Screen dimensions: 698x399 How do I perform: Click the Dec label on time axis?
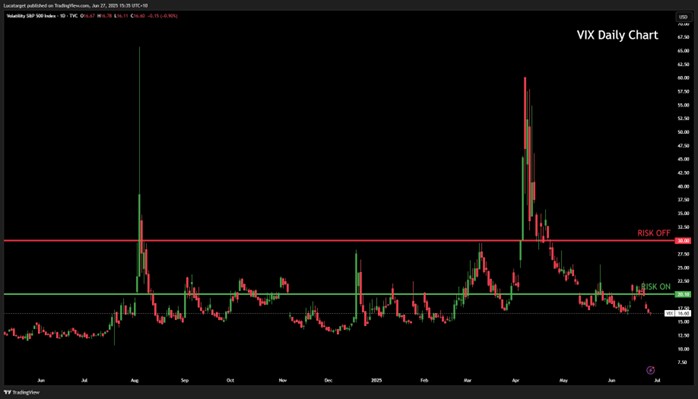pyautogui.click(x=328, y=381)
